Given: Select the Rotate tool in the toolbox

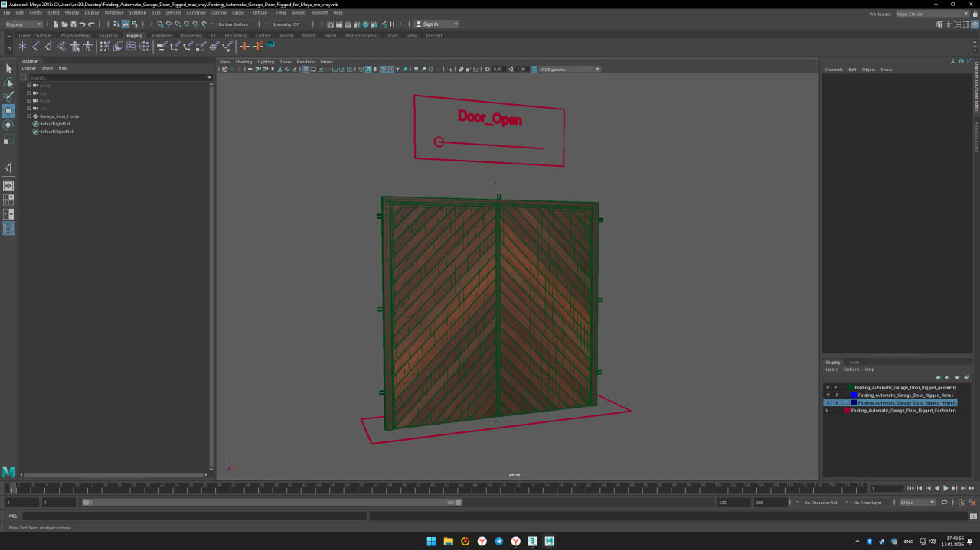Looking at the screenshot, I should (x=8, y=125).
